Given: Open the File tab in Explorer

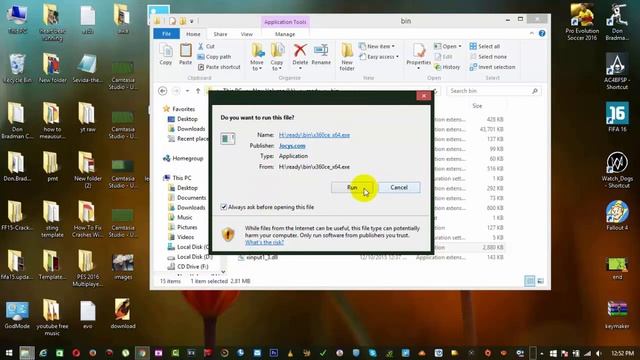Looking at the screenshot, I should click(166, 34).
